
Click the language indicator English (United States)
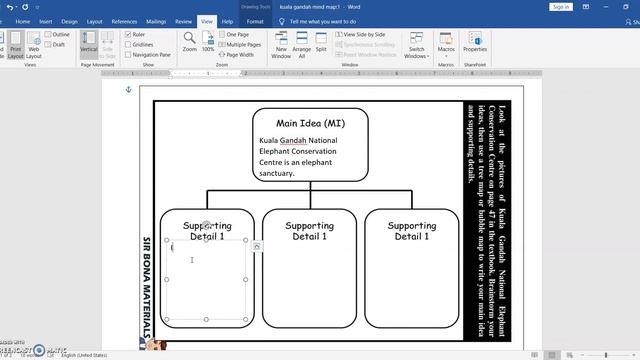coord(84,356)
